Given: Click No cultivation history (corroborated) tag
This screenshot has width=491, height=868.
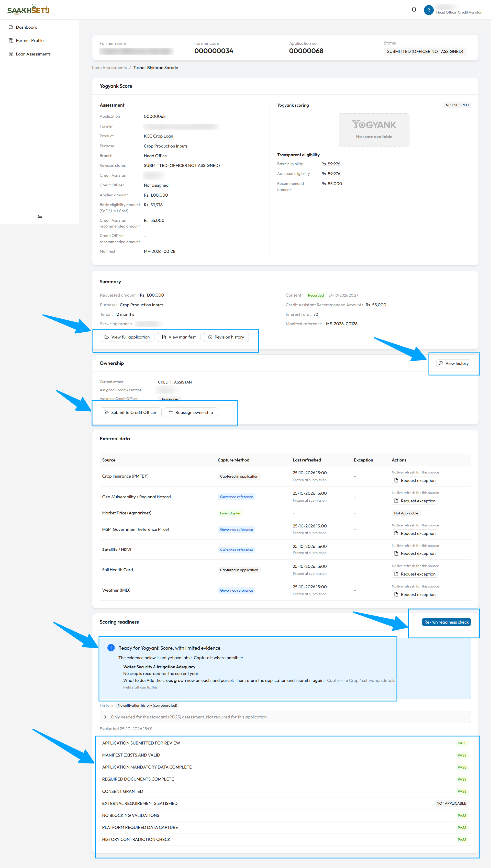Looking at the screenshot, I should coord(147,706).
